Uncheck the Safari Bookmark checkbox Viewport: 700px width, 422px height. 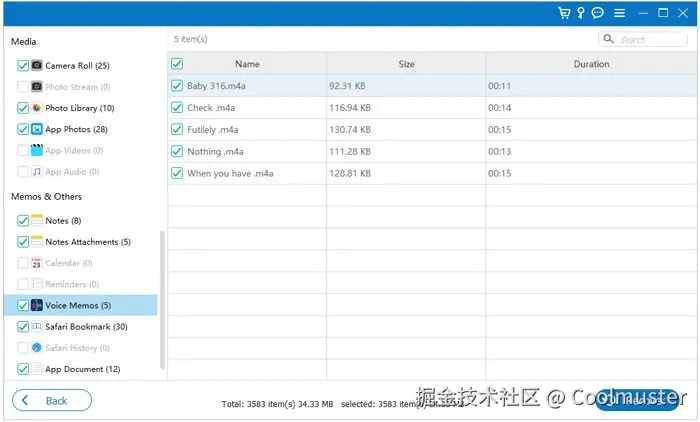[x=23, y=326]
